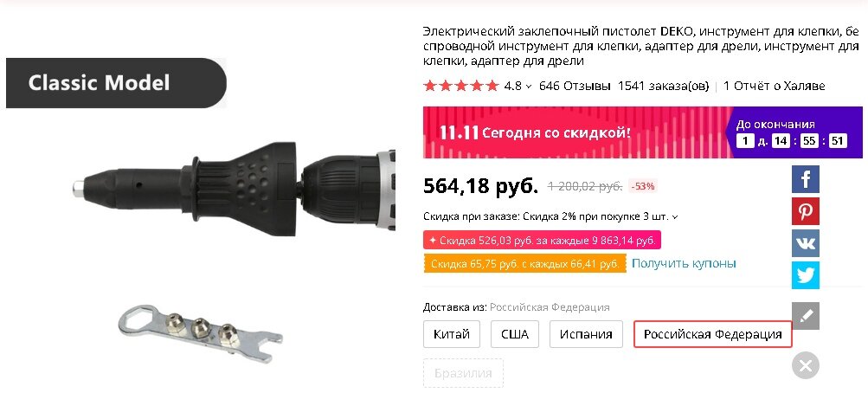Select shipping from США
The image size is (868, 393).
(x=514, y=334)
